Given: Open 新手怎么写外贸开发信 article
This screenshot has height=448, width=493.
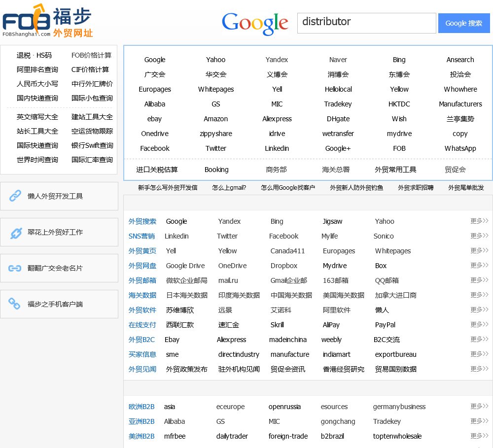Looking at the screenshot, I should (x=168, y=188).
